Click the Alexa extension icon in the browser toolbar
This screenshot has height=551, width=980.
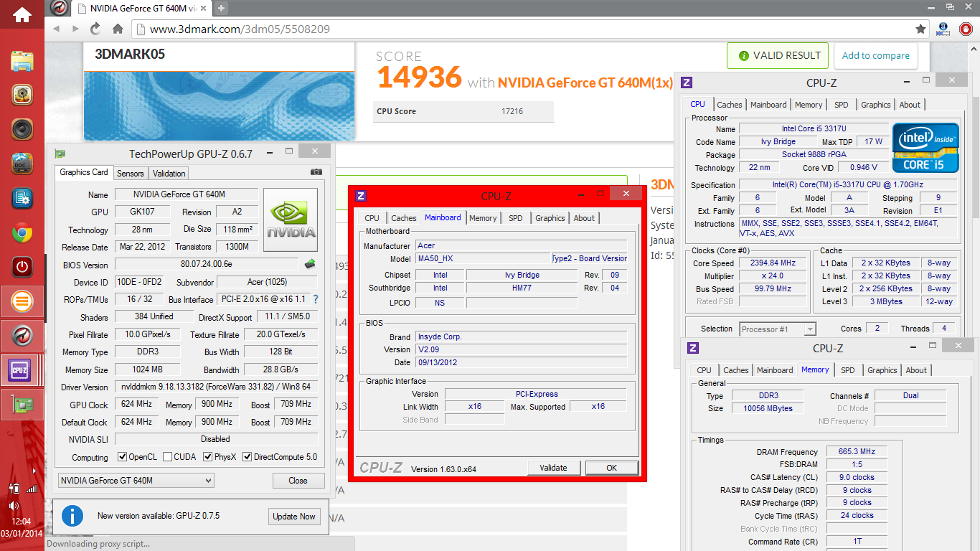(x=945, y=29)
